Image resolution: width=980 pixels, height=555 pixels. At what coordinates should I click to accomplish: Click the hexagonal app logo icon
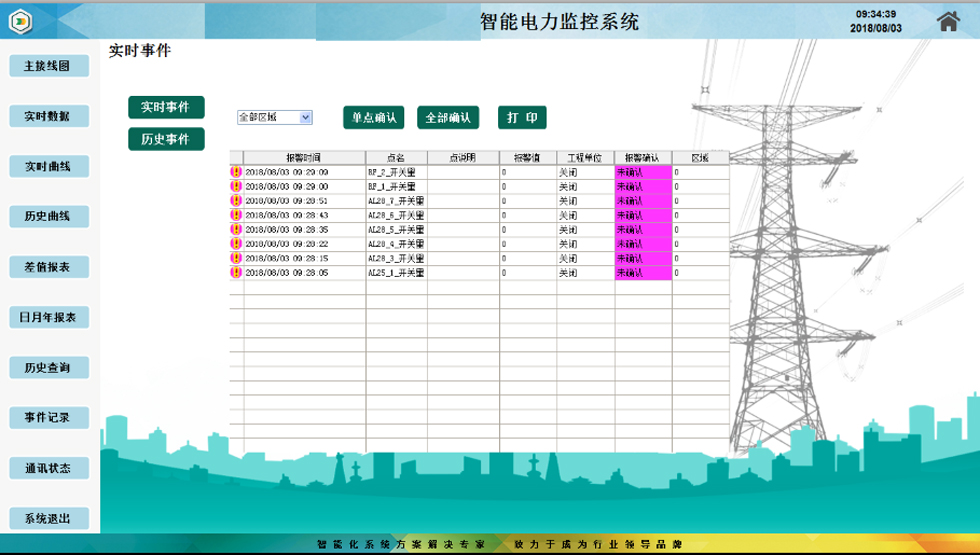(21, 20)
